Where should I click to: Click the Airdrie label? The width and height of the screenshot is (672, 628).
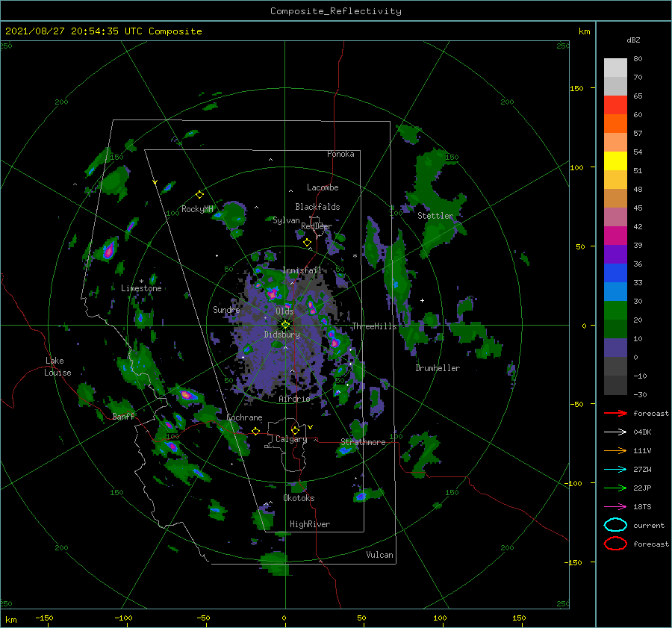pyautogui.click(x=294, y=399)
